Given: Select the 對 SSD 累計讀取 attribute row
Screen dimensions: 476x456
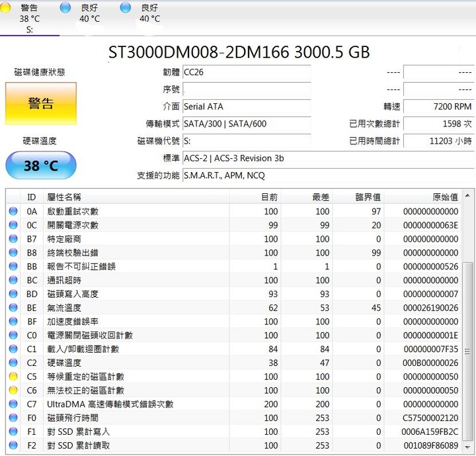Looking at the screenshot, I should click(234, 445).
